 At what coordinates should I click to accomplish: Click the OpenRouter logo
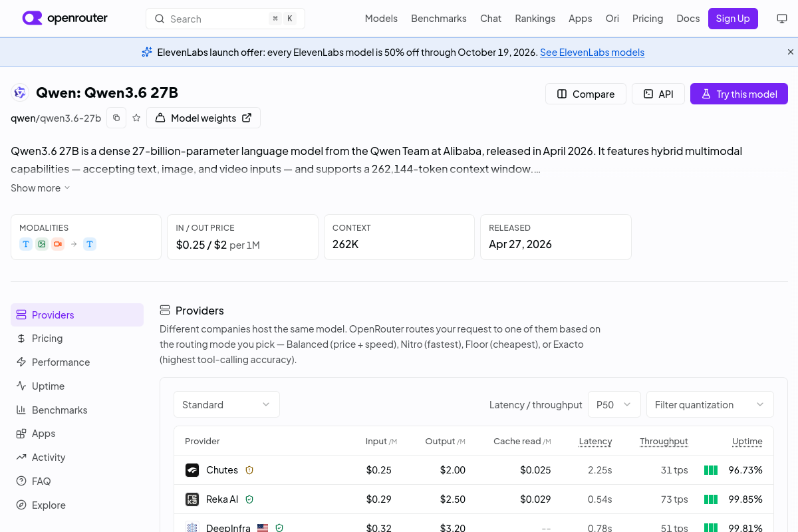click(x=65, y=19)
